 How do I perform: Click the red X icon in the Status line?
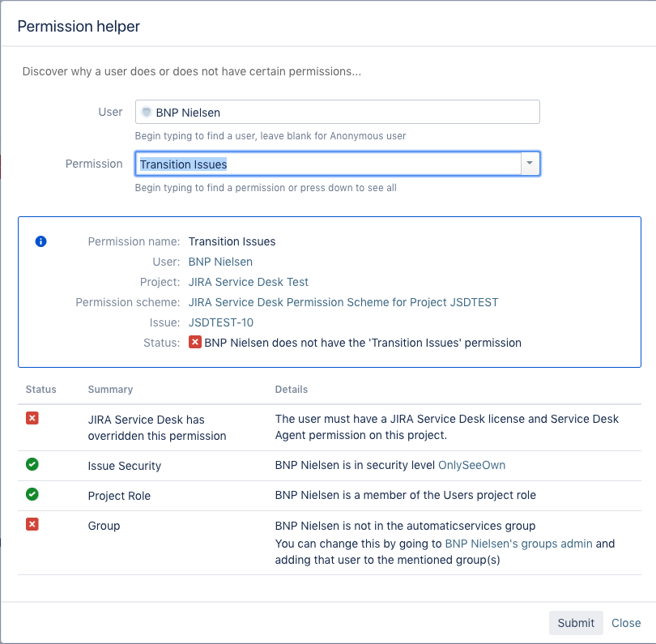click(x=195, y=342)
